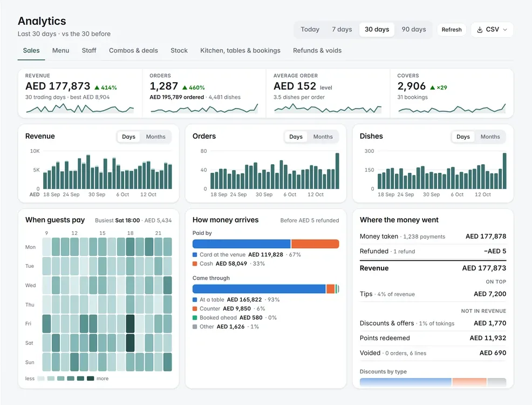Switch to the Menu tab
Screen dimensions: 532x405
point(61,51)
